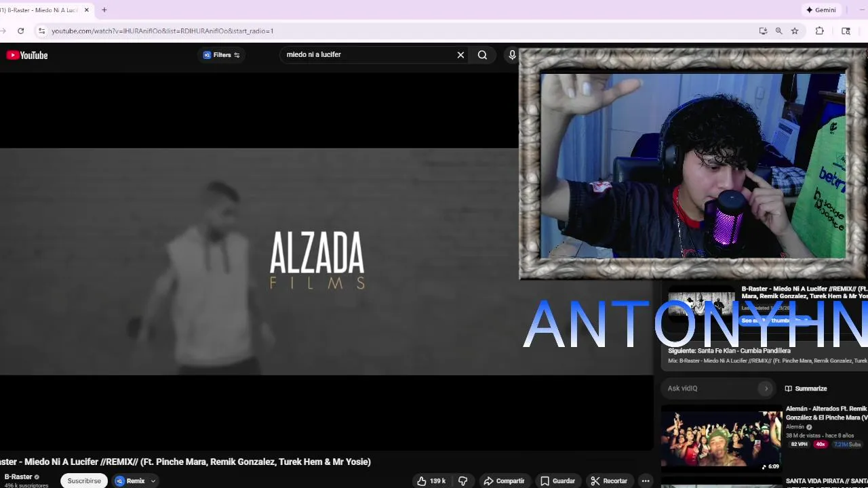Image resolution: width=868 pixels, height=488 pixels.
Task: Open the YouTube home logo
Action: [x=27, y=55]
